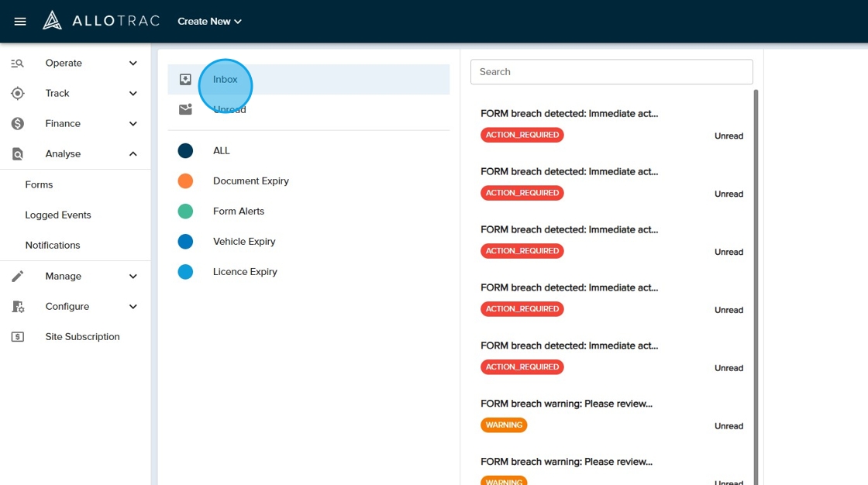
Task: Filter by Document Expiry category
Action: pos(250,181)
